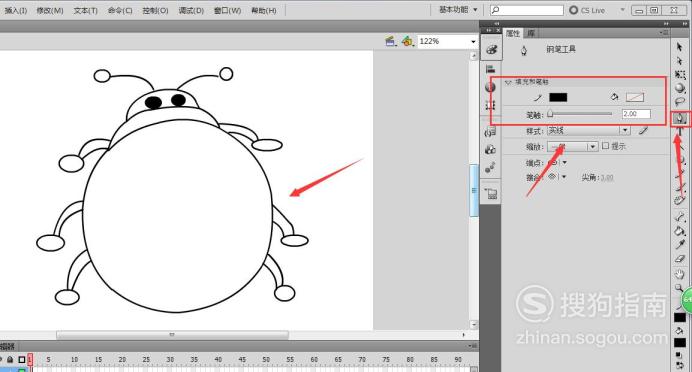692x372 pixels.
Task: Open the 控制(O) menu
Action: [x=155, y=10]
